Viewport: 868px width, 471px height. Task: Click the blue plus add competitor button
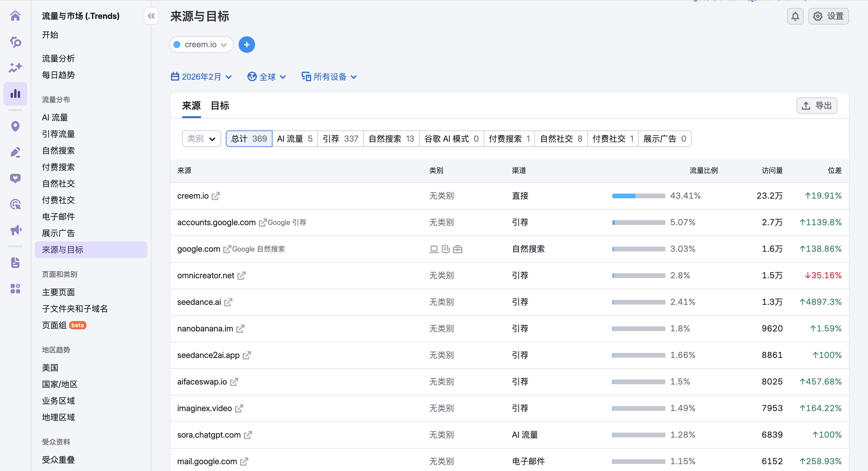(x=246, y=45)
